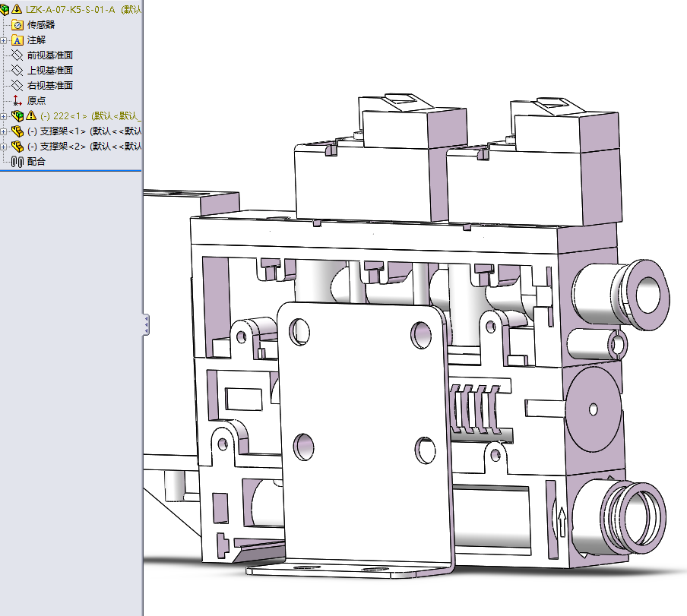687x616 pixels.
Task: Select the 前视基准面 label
Action: [x=50, y=55]
